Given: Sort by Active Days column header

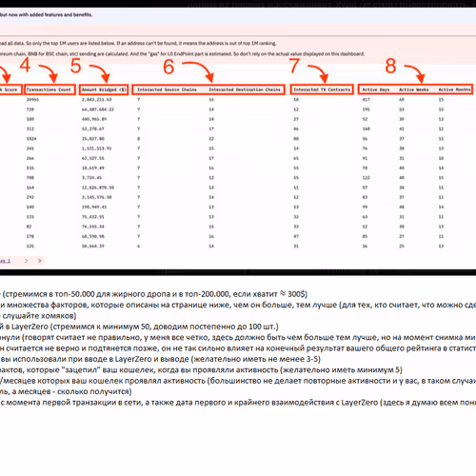Looking at the screenshot, I should pyautogui.click(x=376, y=89).
